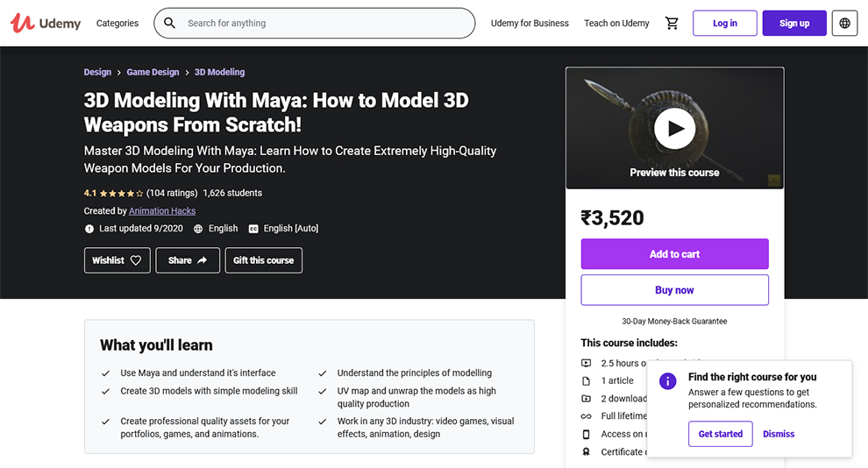This screenshot has height=468, width=868.
Task: Click Find the right course heading
Action: [752, 377]
